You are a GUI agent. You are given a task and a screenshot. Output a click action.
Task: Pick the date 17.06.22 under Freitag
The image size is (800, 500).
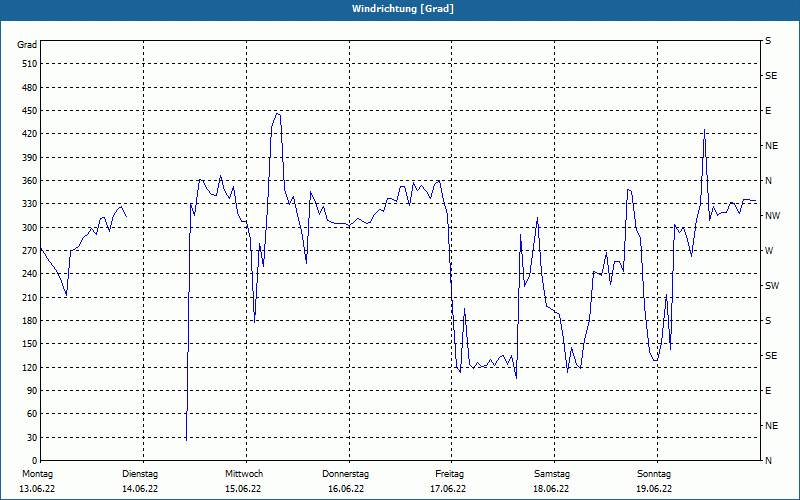tap(448, 489)
